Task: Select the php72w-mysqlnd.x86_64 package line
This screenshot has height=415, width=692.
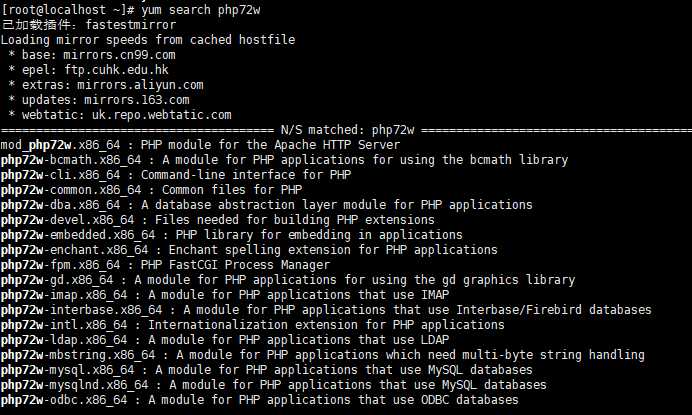Action: [274, 385]
